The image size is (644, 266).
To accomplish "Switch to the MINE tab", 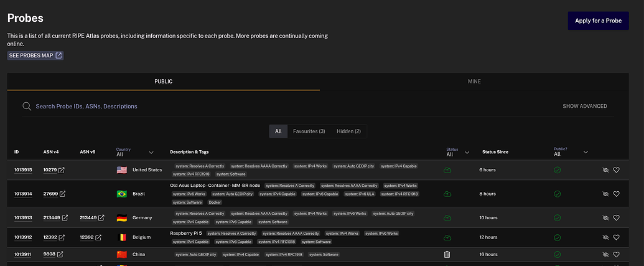I will coord(474,82).
